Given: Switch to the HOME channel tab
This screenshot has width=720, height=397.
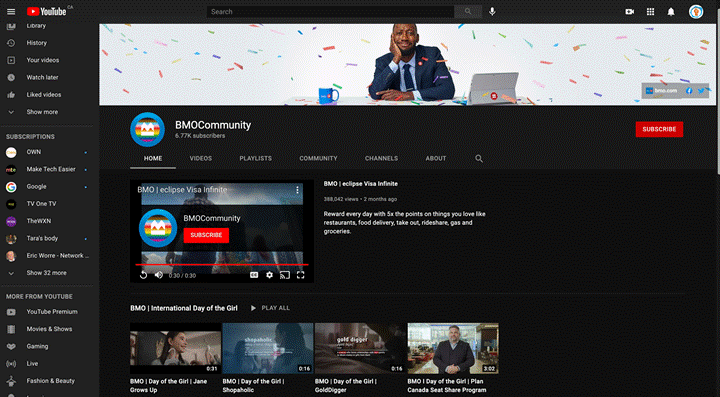Looking at the screenshot, I should [153, 158].
